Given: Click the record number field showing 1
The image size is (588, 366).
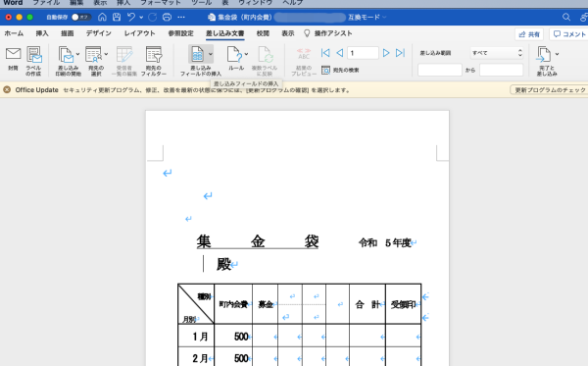Looking at the screenshot, I should click(363, 53).
